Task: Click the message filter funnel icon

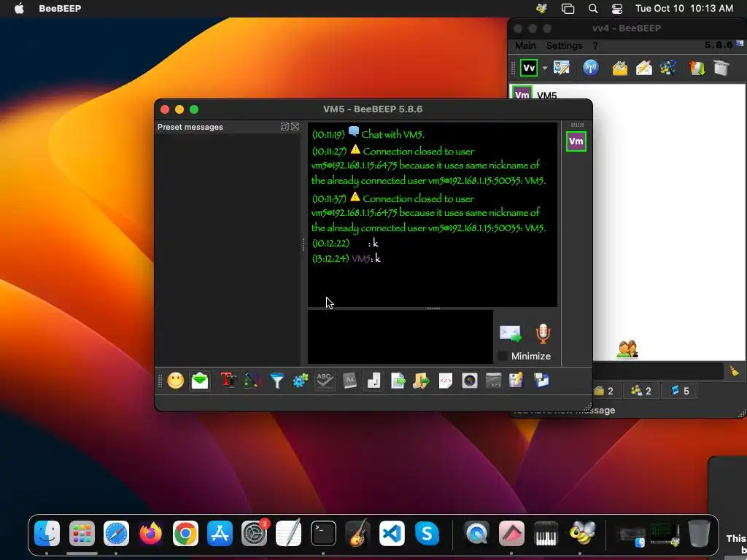Action: tap(276, 381)
